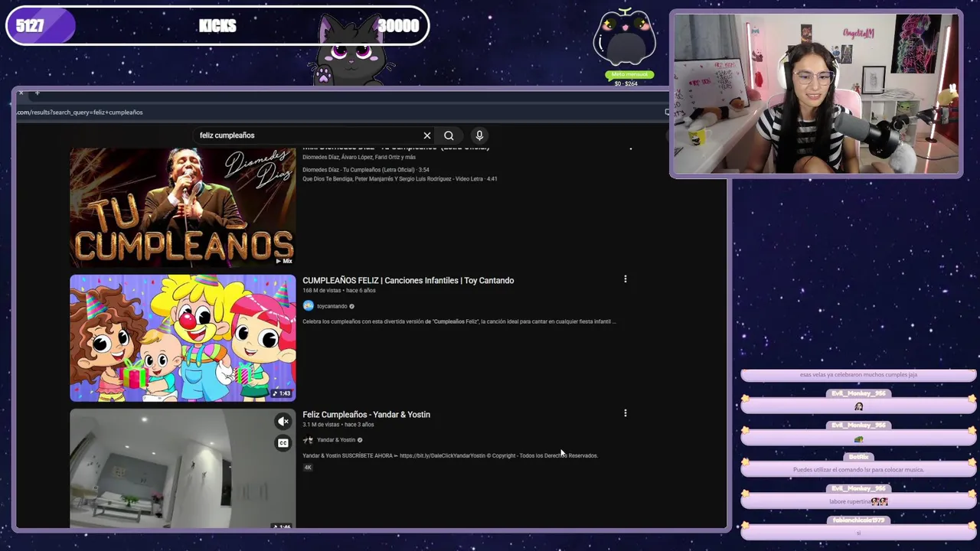Start voice search with the microphone icon
This screenshot has width=980, height=551.
click(x=479, y=135)
